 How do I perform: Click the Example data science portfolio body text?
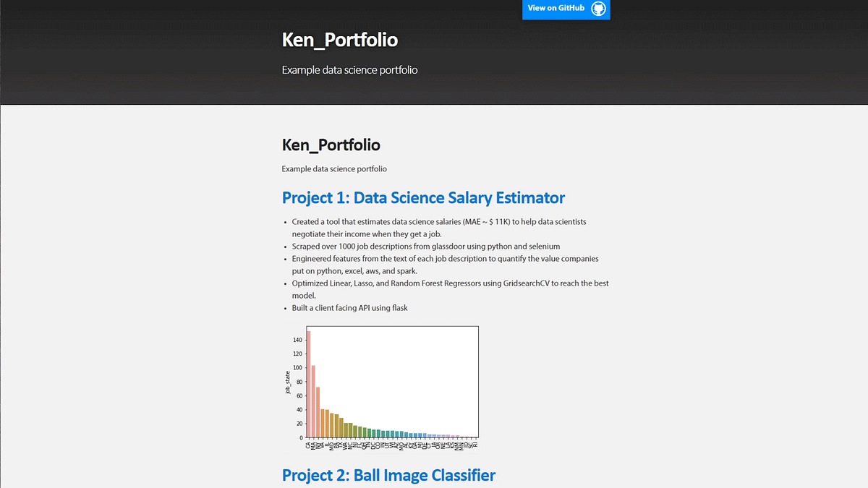333,168
